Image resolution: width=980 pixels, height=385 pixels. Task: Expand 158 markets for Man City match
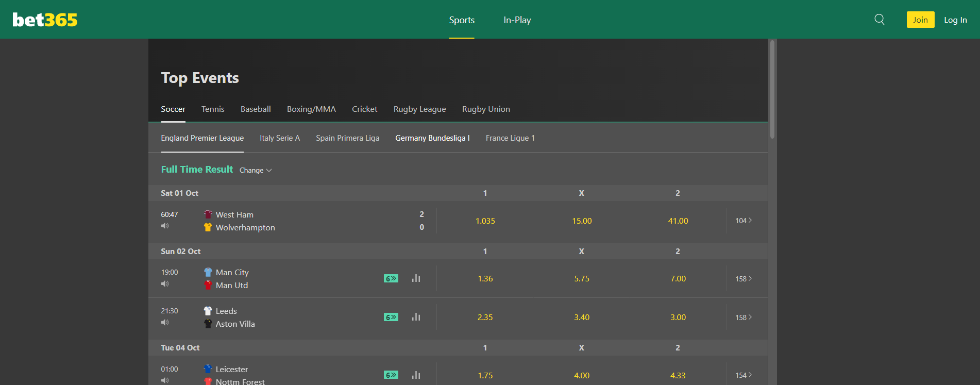click(743, 279)
